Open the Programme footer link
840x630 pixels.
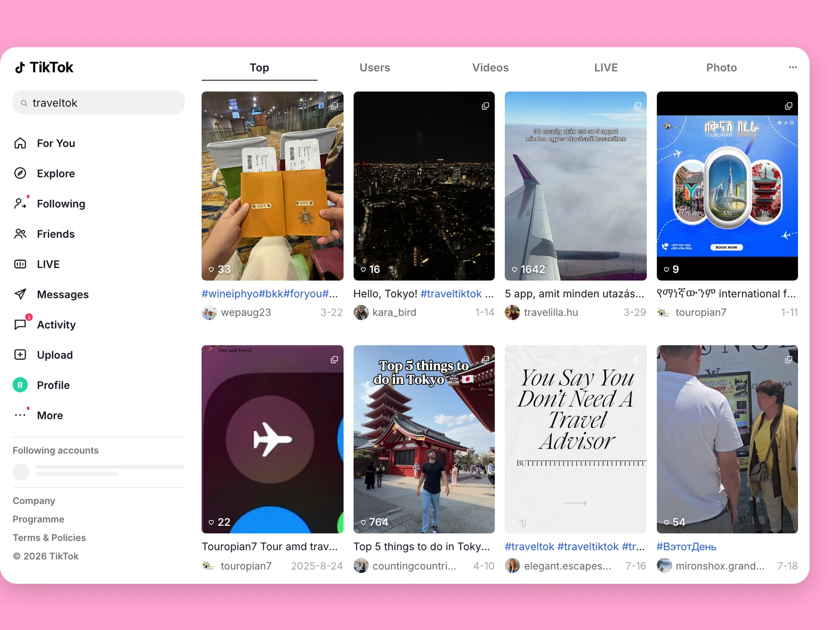[x=38, y=519]
